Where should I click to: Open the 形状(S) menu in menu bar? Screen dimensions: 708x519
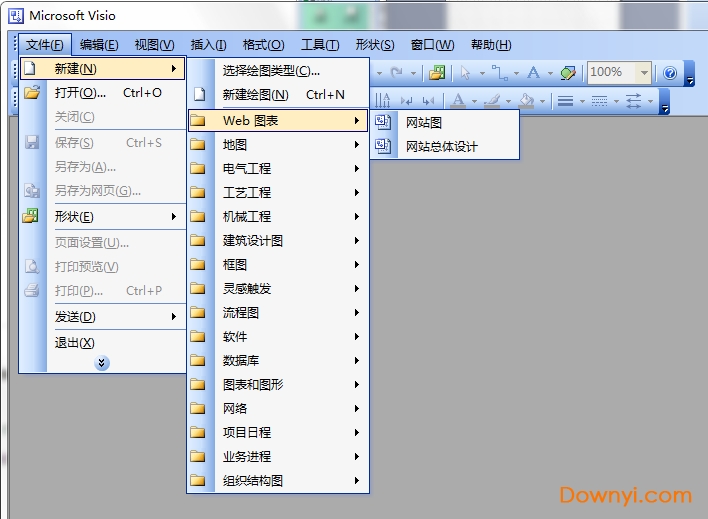(x=375, y=45)
